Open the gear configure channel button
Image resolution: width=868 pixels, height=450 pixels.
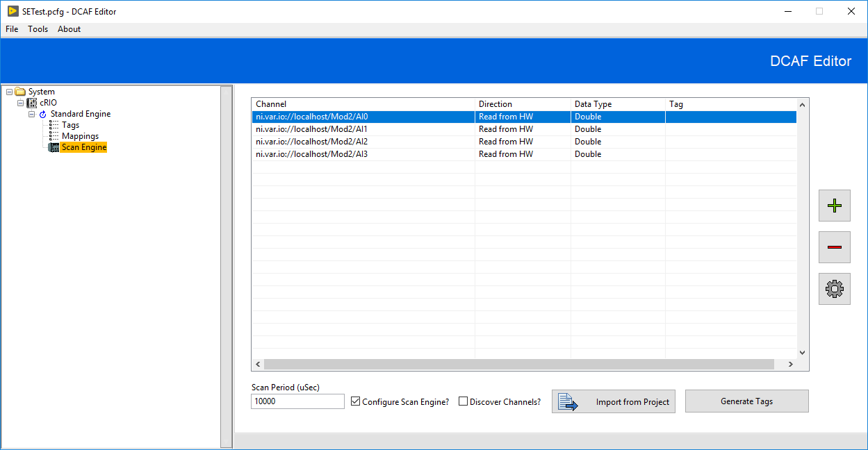tap(835, 289)
